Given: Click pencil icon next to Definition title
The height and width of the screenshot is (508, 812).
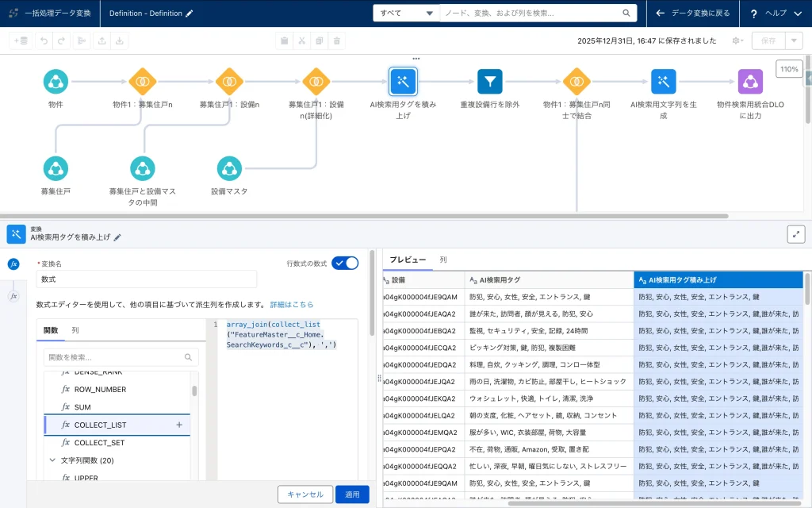Looking at the screenshot, I should (x=189, y=13).
